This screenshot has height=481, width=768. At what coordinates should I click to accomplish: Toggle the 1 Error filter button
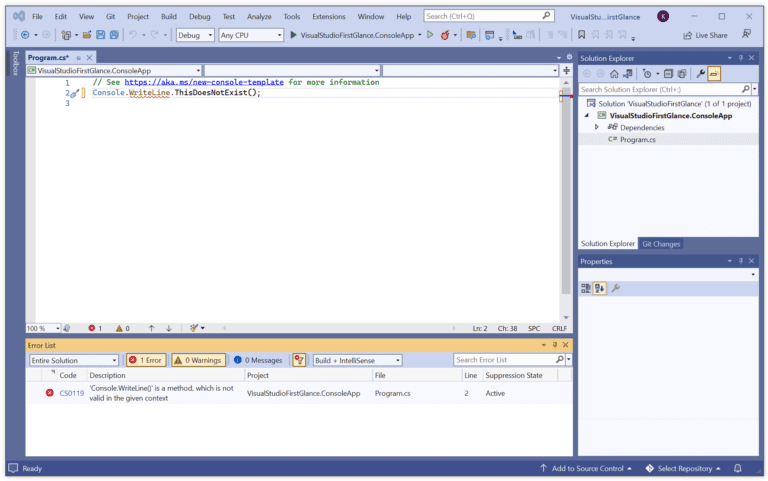(x=146, y=361)
